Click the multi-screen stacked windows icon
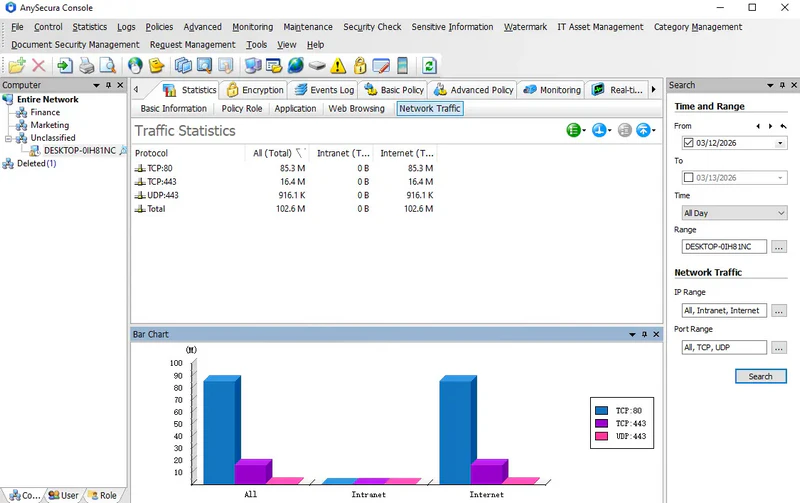Viewport: 800px width, 503px height. [x=183, y=66]
